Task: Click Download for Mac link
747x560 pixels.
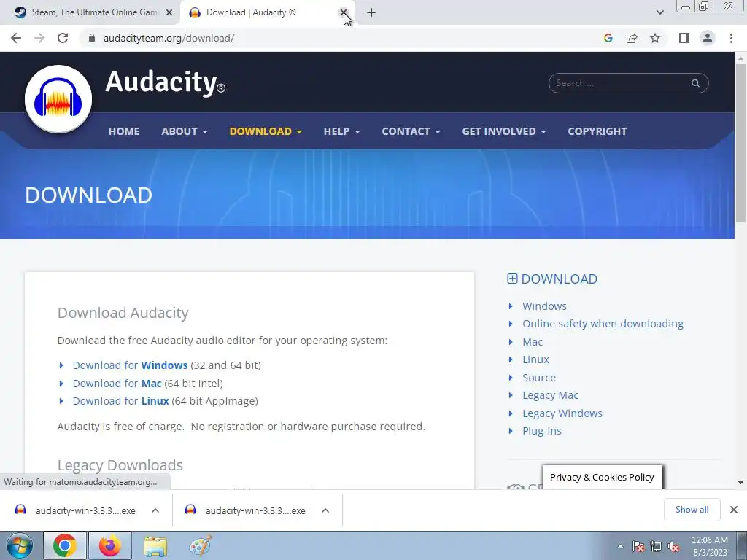Action: [x=117, y=384]
